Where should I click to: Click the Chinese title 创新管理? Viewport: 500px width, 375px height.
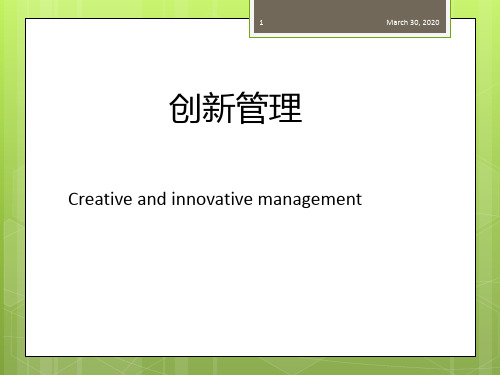tap(236, 108)
